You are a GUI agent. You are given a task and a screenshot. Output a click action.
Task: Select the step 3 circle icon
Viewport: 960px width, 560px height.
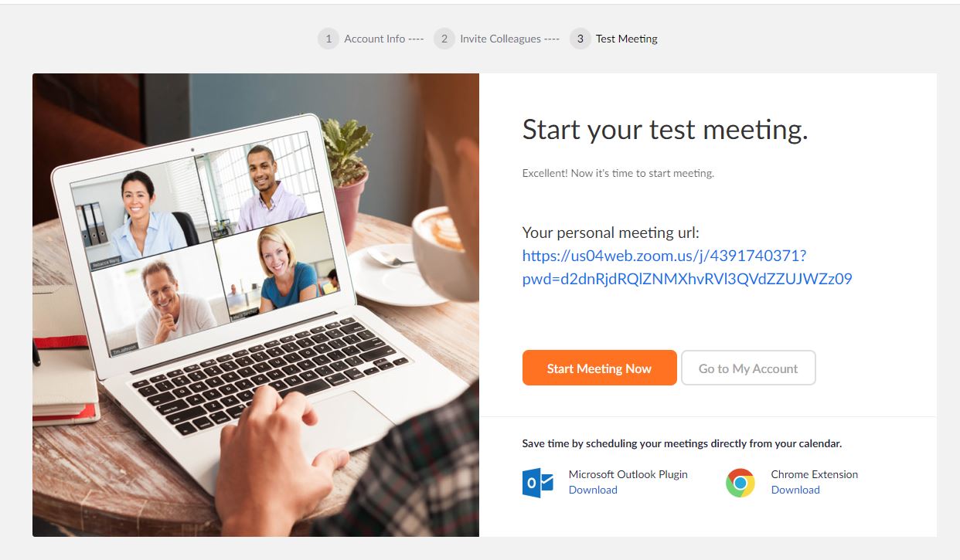(x=580, y=39)
